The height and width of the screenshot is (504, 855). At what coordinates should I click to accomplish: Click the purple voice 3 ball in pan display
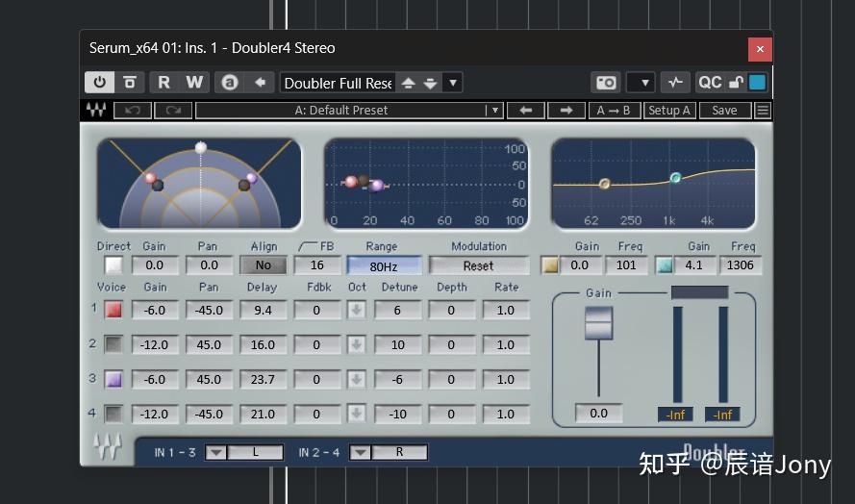coord(252,178)
